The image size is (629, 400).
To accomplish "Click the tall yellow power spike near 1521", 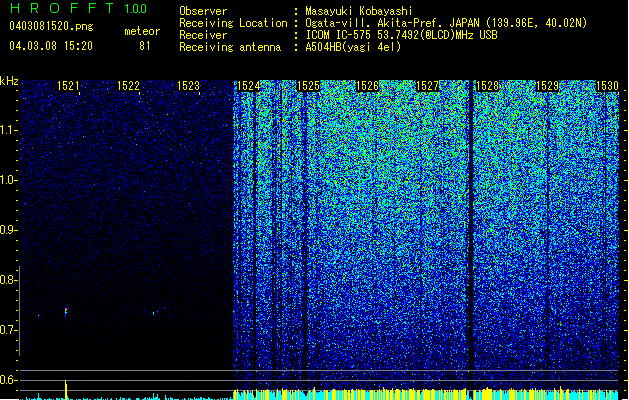I will point(66,389).
